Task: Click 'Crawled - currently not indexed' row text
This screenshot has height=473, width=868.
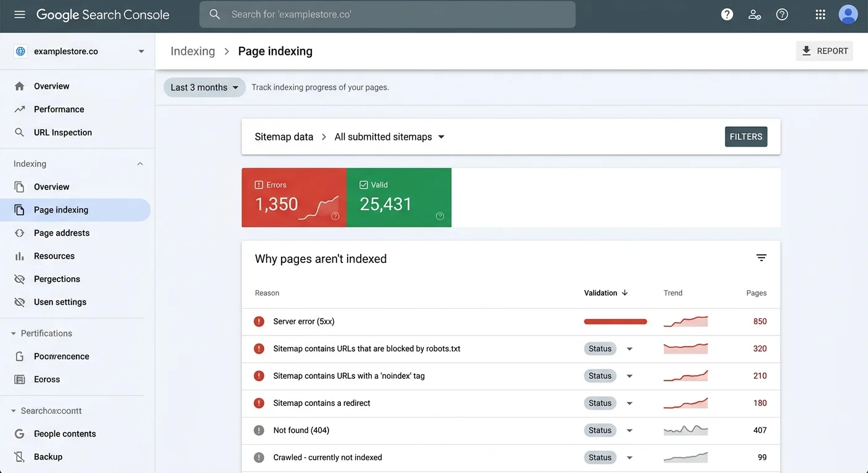Action: pos(327,458)
